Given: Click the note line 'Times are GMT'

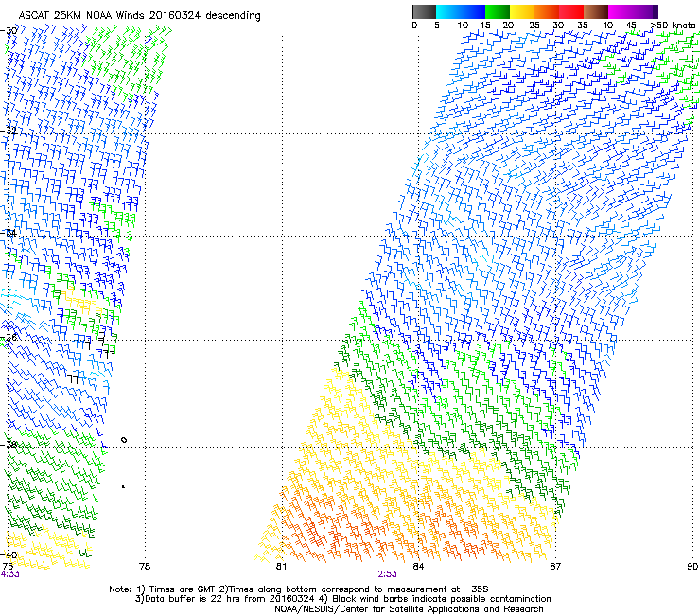Looking at the screenshot, I should (183, 589).
